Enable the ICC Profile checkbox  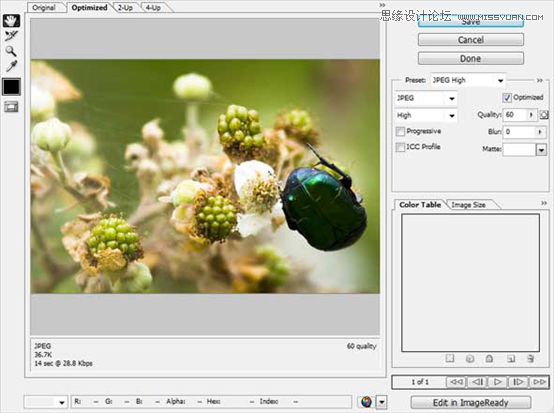coord(400,147)
